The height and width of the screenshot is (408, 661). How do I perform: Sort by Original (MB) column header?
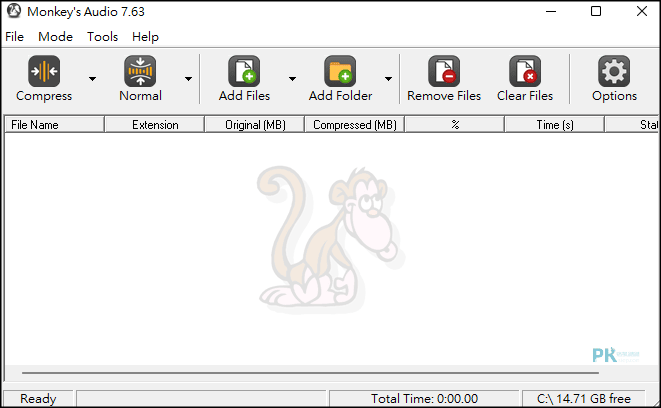click(255, 125)
